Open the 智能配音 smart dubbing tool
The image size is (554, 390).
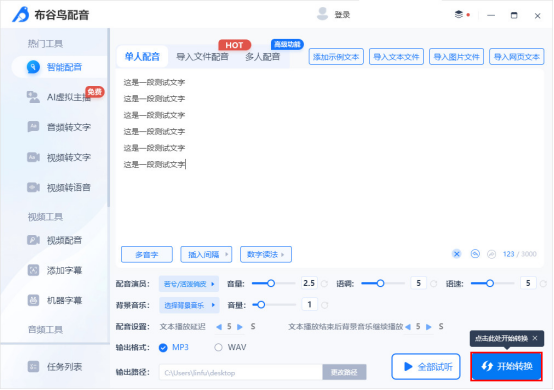coord(60,67)
